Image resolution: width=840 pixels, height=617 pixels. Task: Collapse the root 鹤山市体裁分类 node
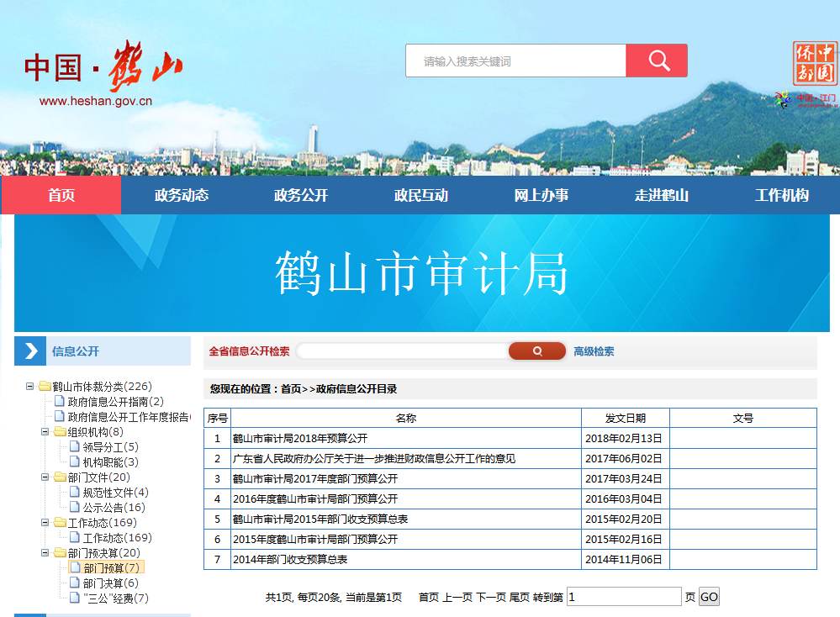[x=30, y=387]
